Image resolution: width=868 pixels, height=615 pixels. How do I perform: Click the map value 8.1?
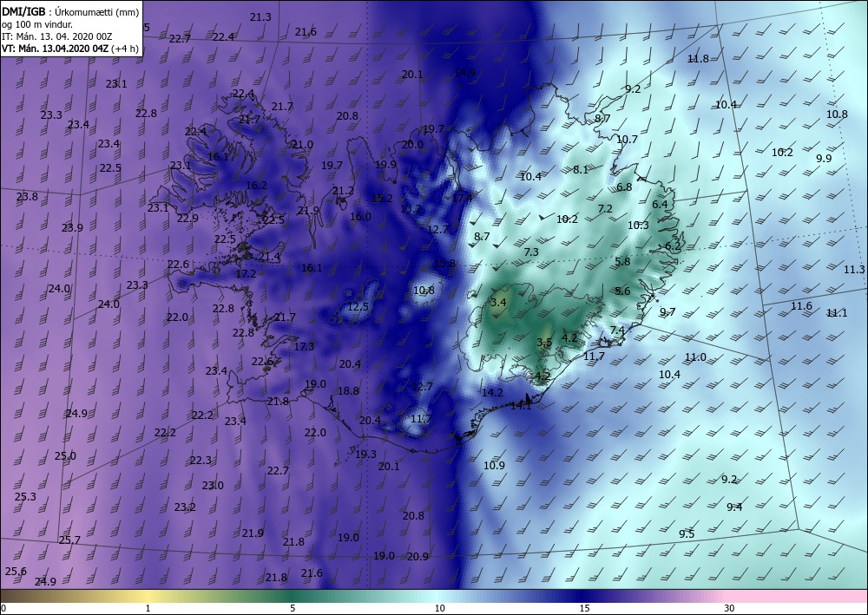[x=581, y=170]
